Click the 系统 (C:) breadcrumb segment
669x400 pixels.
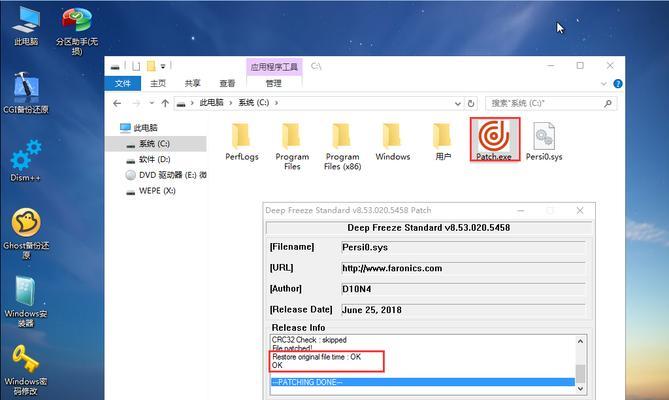point(253,103)
